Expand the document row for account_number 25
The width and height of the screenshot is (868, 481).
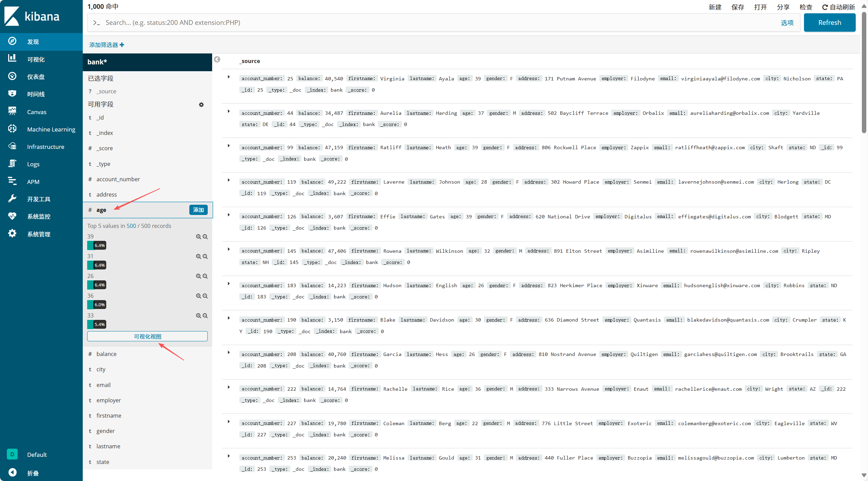[229, 77]
